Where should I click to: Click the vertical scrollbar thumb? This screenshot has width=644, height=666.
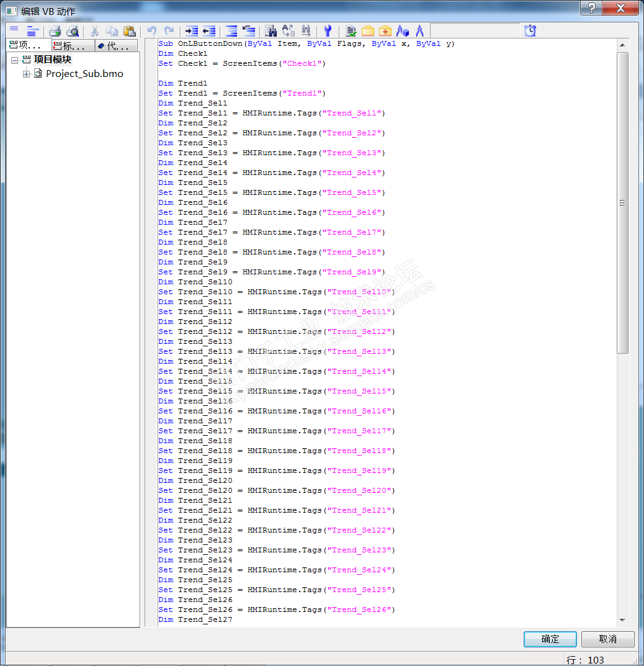click(x=622, y=202)
